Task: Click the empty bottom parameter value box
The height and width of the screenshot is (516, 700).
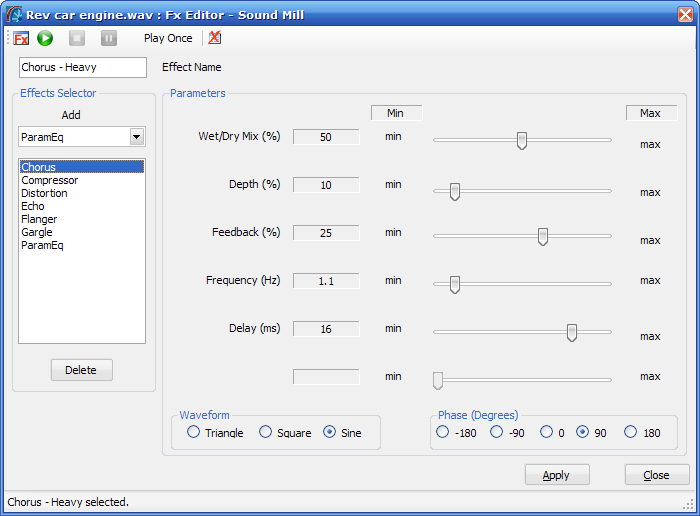Action: (326, 377)
